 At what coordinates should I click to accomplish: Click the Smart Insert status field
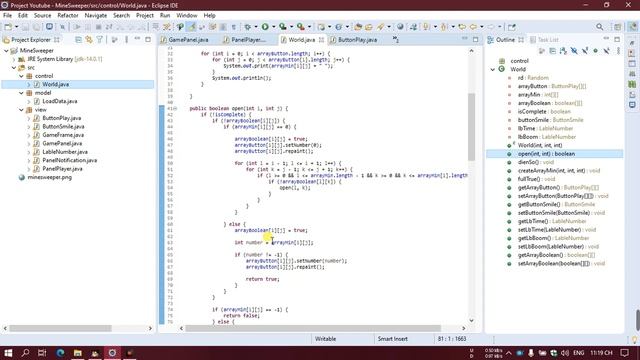click(393, 339)
